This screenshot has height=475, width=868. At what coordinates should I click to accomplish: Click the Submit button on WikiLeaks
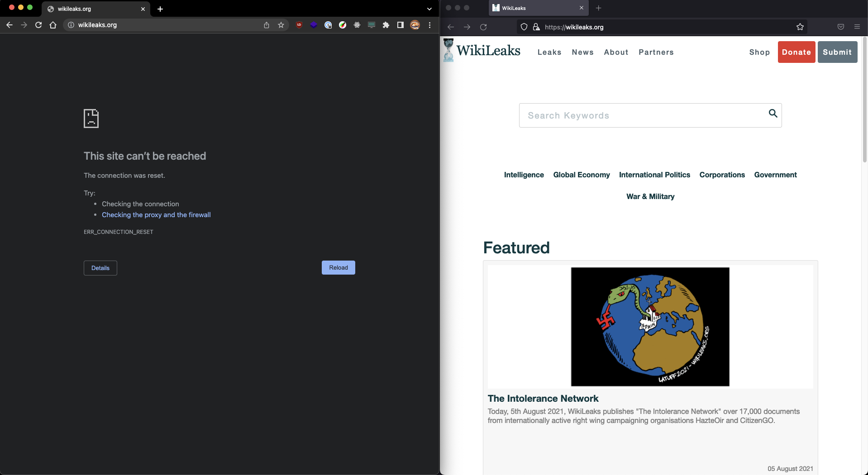837,52
